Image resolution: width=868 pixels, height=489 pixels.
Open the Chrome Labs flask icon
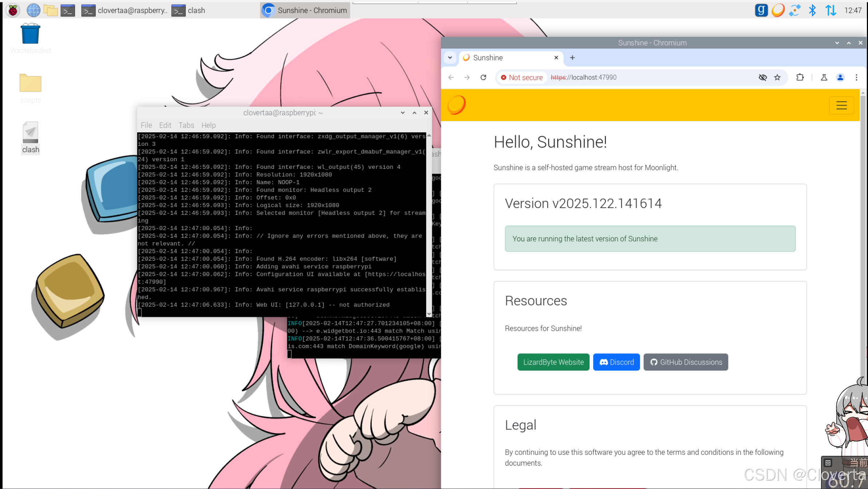click(824, 77)
